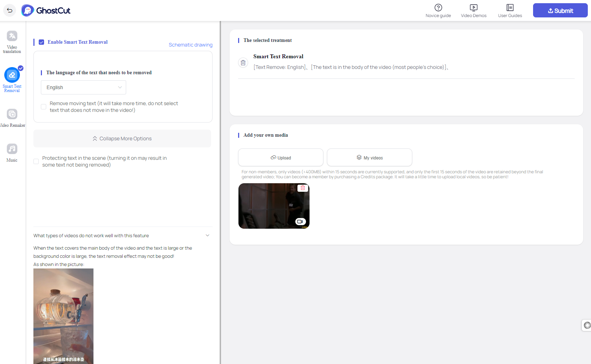
Task: Click the Submit button
Action: 560,11
